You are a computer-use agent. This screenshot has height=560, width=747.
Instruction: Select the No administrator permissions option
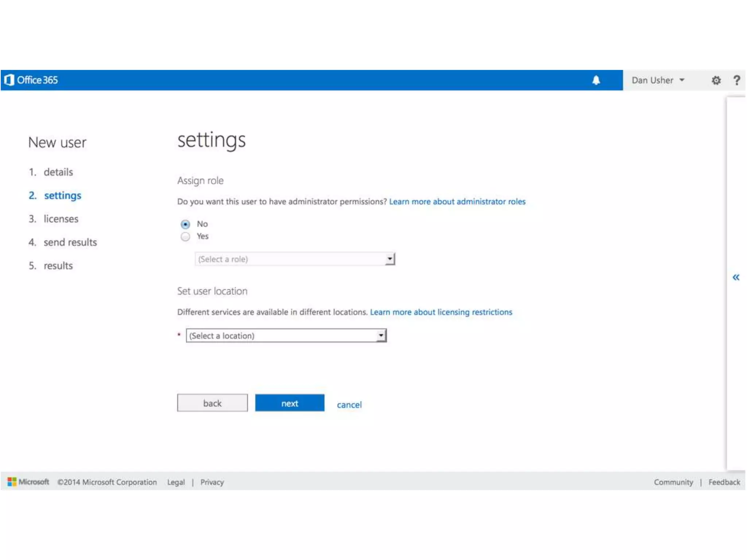point(185,224)
